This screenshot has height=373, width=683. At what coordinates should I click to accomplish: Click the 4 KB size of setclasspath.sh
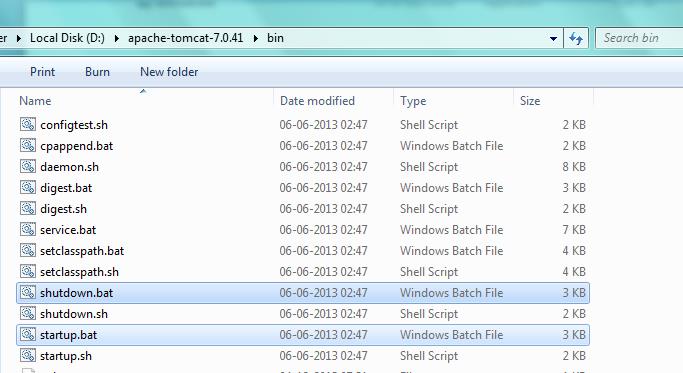[x=574, y=272]
